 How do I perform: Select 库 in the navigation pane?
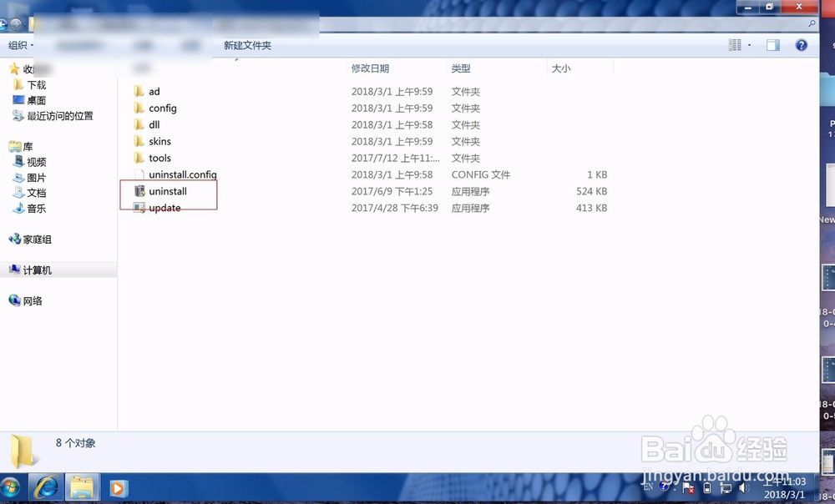(x=22, y=146)
